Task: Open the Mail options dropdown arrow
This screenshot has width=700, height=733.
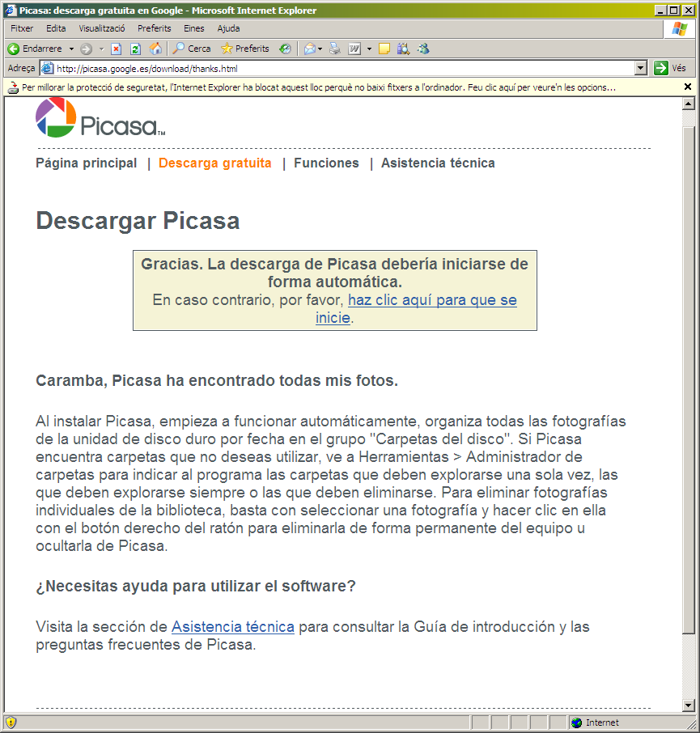Action: click(320, 49)
